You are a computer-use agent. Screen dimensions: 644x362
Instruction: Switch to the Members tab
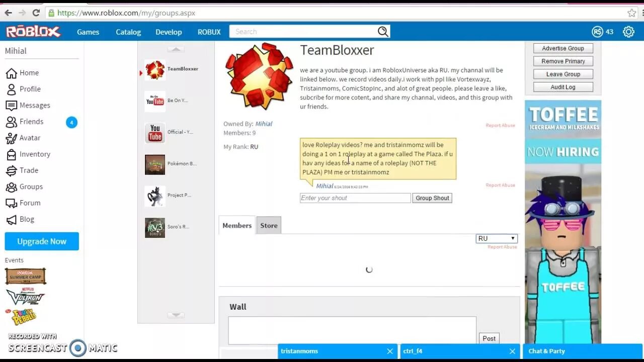tap(237, 226)
